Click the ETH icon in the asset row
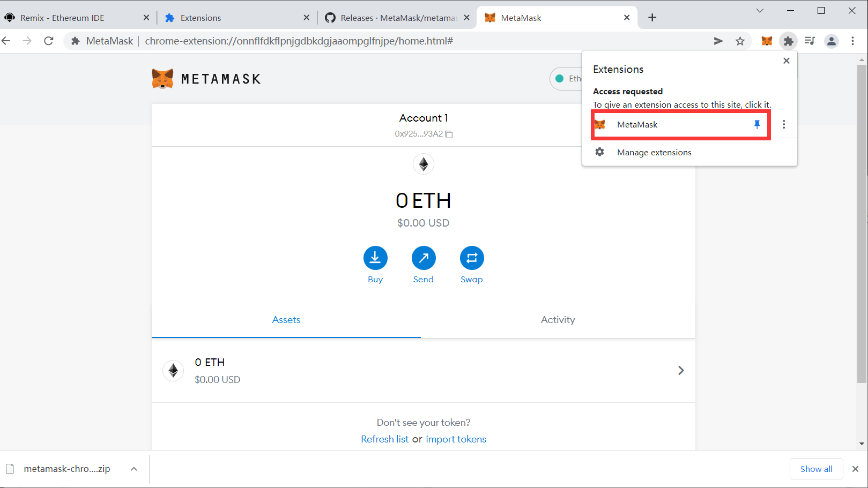The image size is (868, 488). (x=173, y=370)
